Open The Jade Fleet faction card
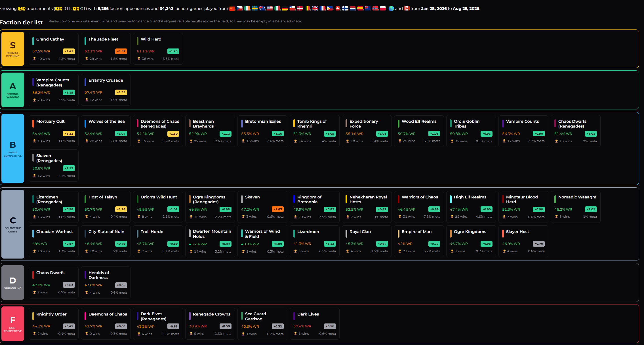The image size is (644, 345). point(106,49)
